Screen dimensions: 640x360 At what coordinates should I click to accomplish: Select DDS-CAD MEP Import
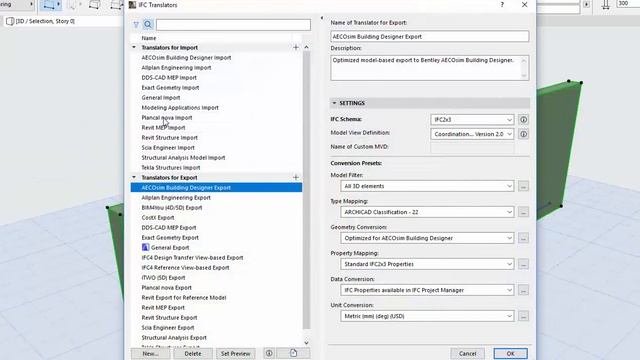[x=169, y=78]
